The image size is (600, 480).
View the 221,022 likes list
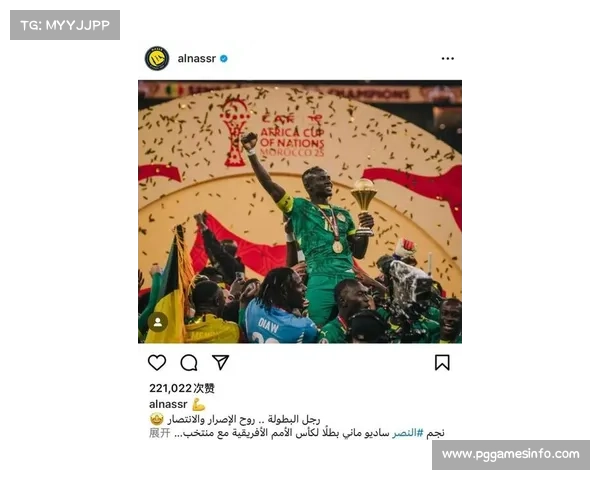tap(182, 388)
